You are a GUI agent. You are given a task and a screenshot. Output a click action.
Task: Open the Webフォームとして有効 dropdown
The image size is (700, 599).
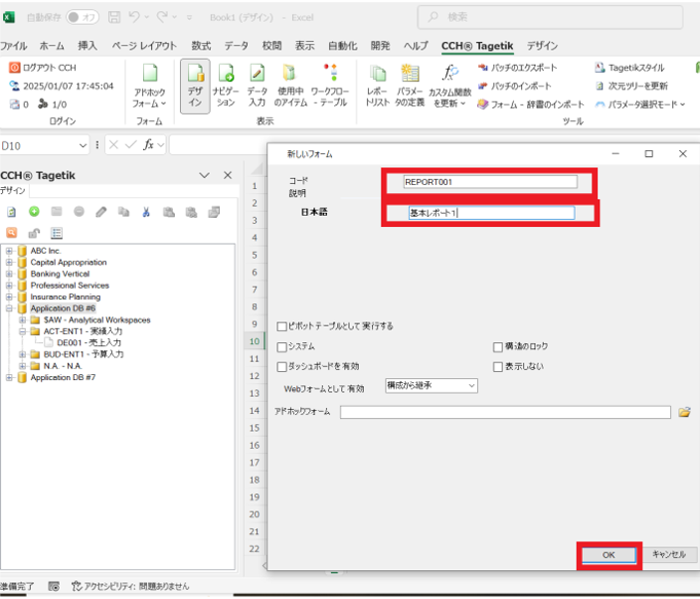pyautogui.click(x=431, y=386)
